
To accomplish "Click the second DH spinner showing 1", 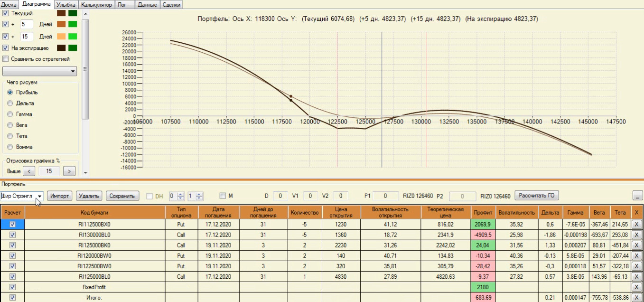I will click(195, 196).
